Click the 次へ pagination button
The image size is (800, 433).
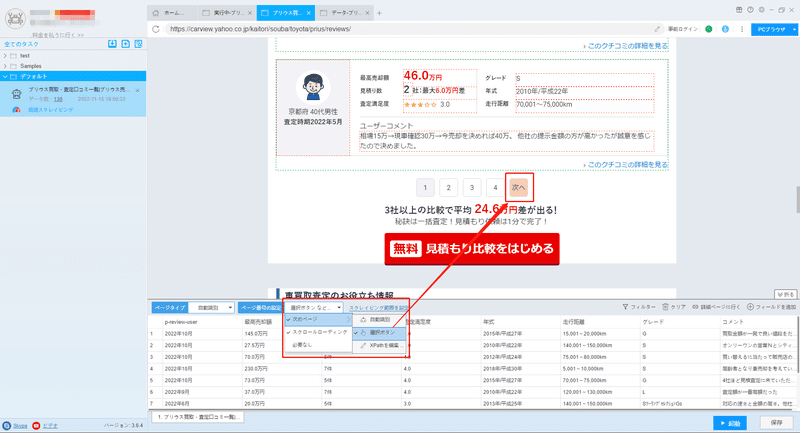tap(519, 187)
